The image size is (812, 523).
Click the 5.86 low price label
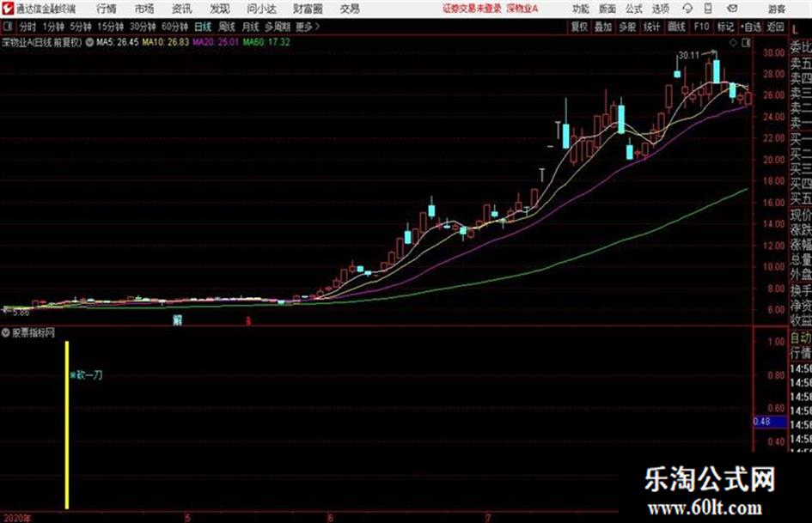(21, 313)
